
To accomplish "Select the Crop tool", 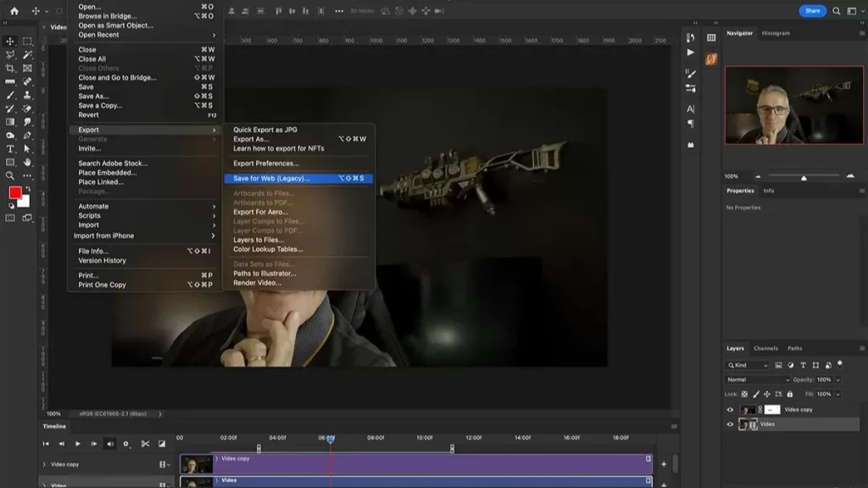I will coord(10,68).
